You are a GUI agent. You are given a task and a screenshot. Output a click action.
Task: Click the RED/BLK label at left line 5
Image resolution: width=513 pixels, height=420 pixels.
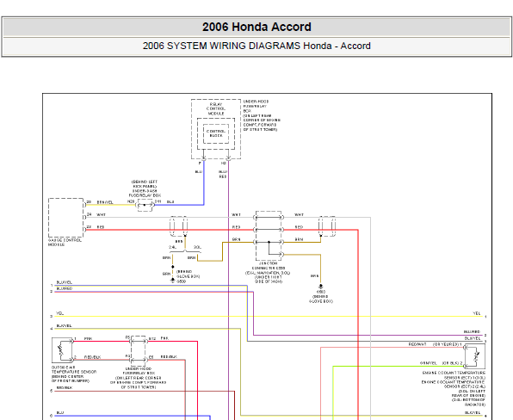click(x=64, y=388)
